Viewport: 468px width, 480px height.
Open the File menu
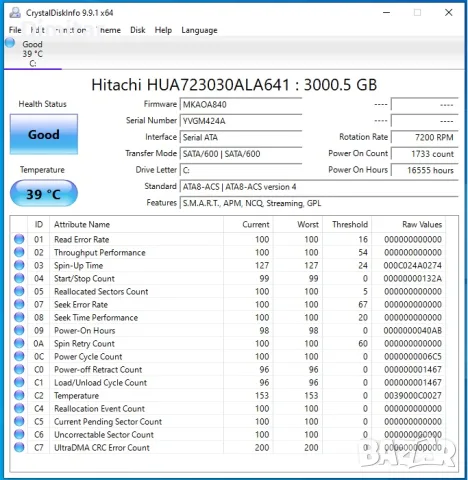tap(15, 30)
